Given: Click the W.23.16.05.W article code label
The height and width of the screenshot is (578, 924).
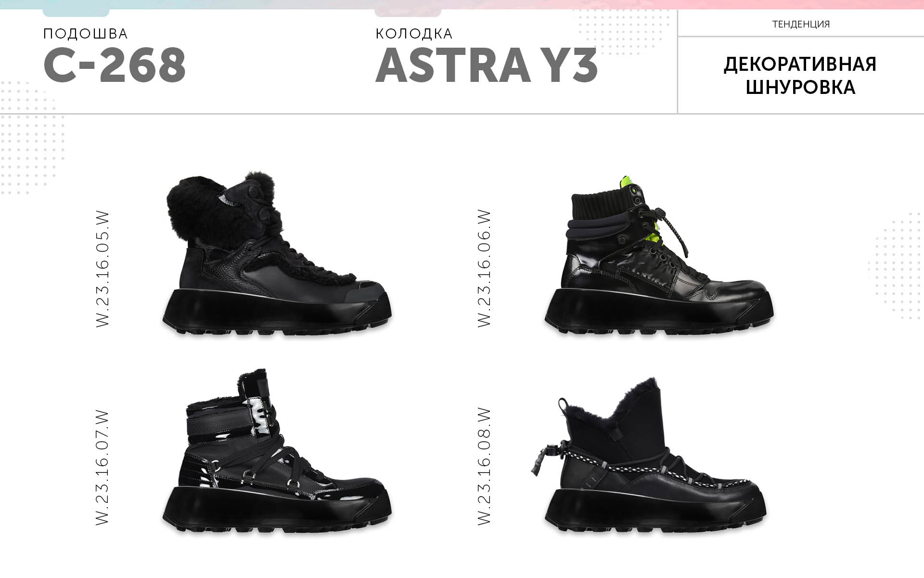Looking at the screenshot, I should pos(103,269).
